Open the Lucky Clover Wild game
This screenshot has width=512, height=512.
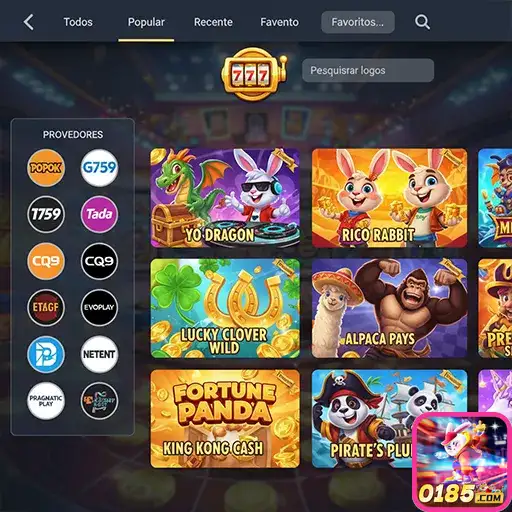click(x=225, y=309)
